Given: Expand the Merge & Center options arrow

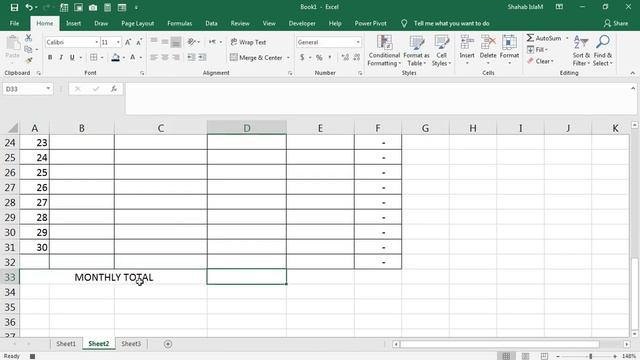Looking at the screenshot, I should click(288, 58).
